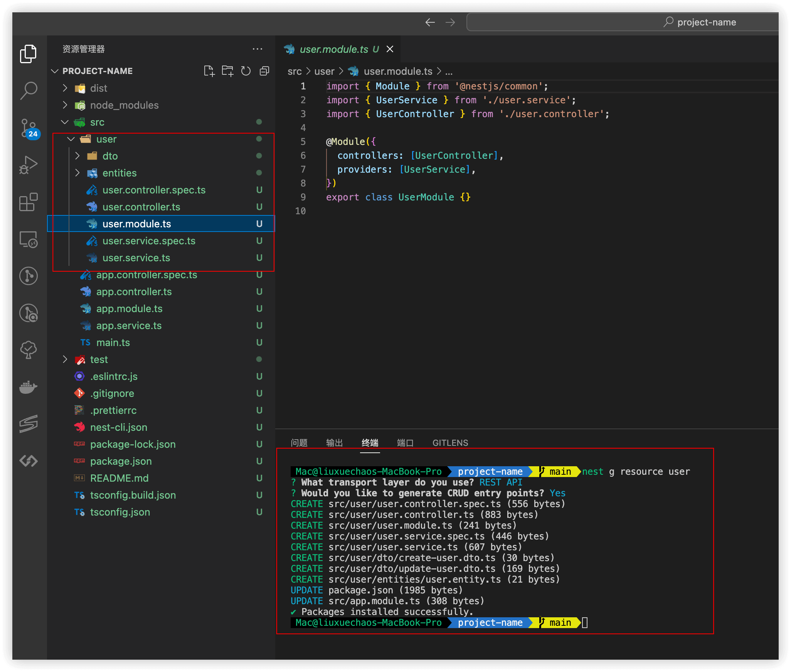Open the Remote Explorer view
The height and width of the screenshot is (672, 791).
pyautogui.click(x=29, y=239)
